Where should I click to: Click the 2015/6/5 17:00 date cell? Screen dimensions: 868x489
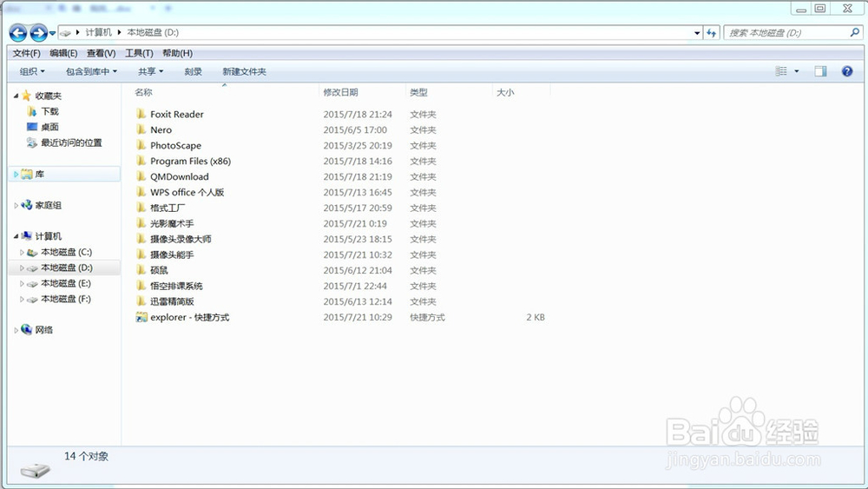click(355, 129)
